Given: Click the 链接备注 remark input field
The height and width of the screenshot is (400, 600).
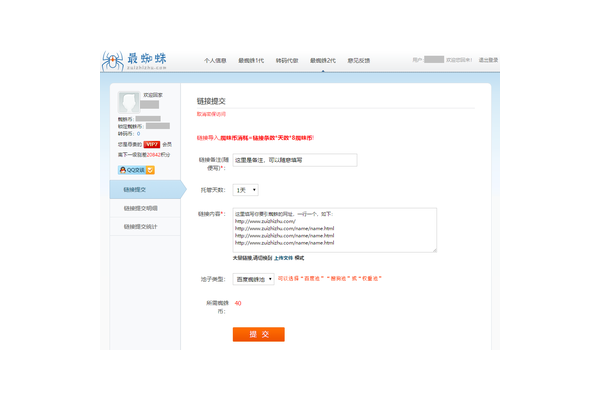Looking at the screenshot, I should pos(294,160).
